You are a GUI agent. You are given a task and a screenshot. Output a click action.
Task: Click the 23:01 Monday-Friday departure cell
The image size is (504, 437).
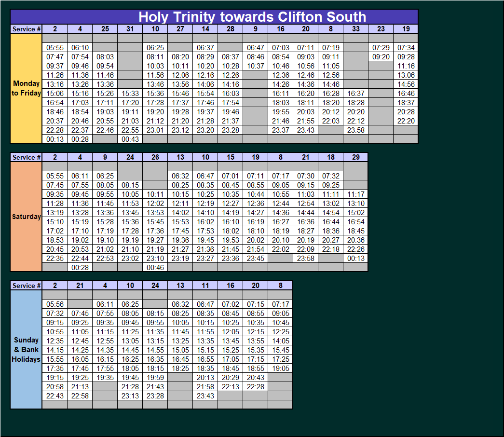[155, 130]
